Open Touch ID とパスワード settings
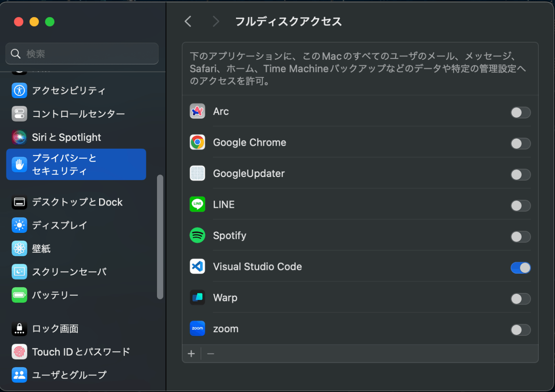Viewport: 555px width, 392px height. pos(76,352)
